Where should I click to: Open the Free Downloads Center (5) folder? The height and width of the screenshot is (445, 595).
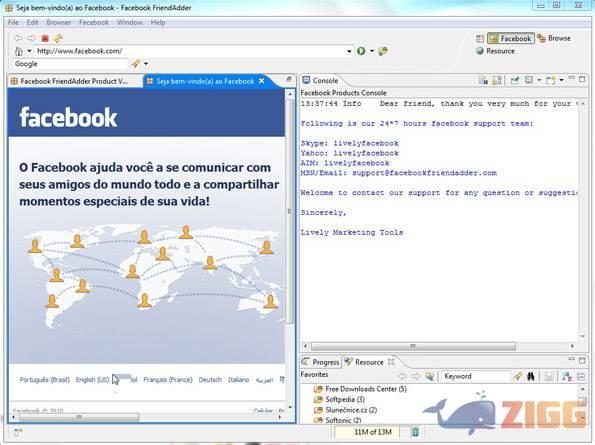point(360,389)
